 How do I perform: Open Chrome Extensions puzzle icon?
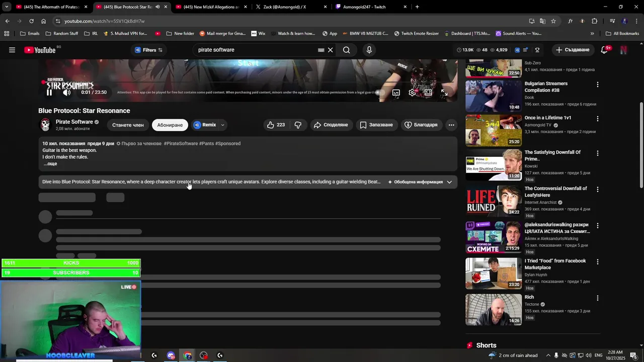[x=594, y=21]
